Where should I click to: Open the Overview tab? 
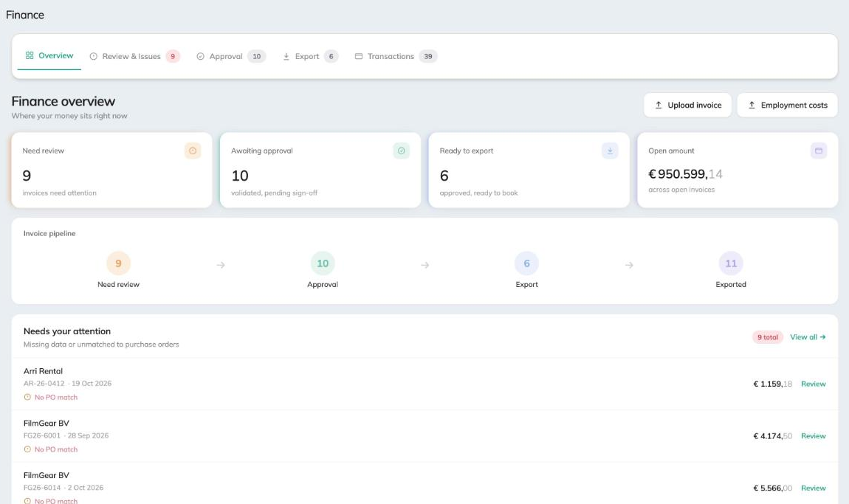pyautogui.click(x=49, y=55)
